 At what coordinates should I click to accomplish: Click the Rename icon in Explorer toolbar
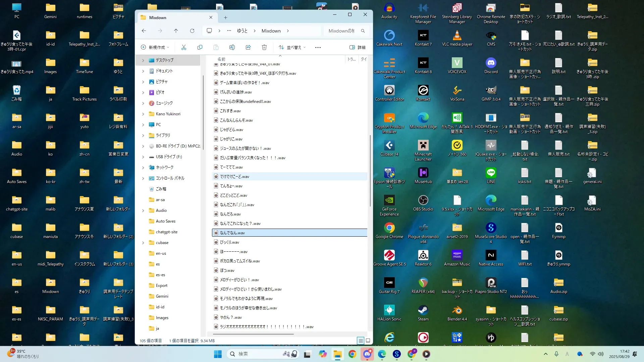(232, 47)
